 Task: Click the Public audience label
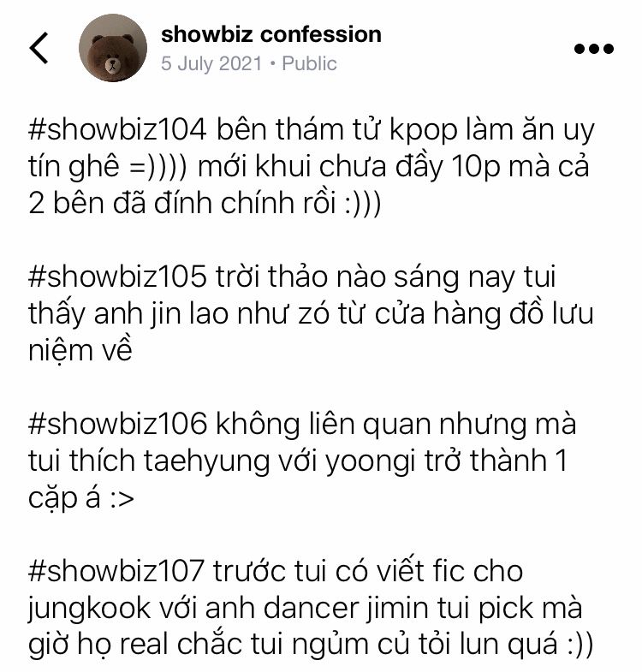(x=309, y=63)
